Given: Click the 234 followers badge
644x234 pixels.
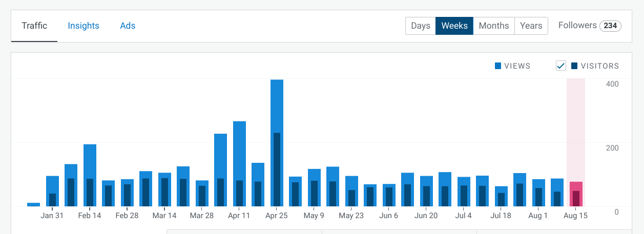Looking at the screenshot, I should coord(610,26).
